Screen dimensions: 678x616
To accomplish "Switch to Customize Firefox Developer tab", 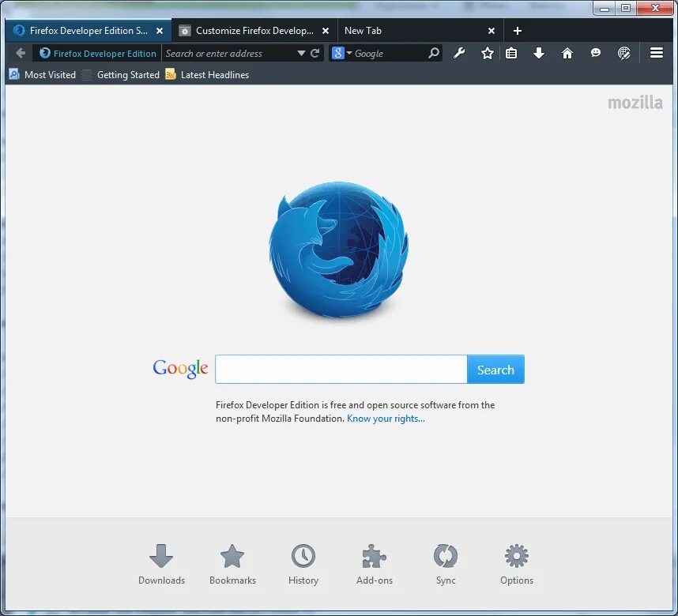I will 254,31.
